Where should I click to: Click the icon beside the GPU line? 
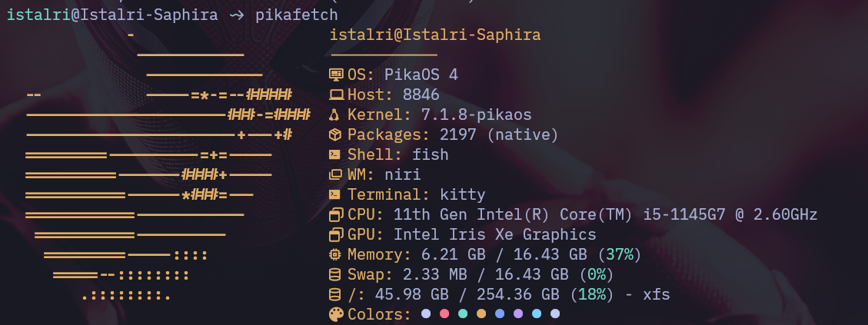[336, 235]
